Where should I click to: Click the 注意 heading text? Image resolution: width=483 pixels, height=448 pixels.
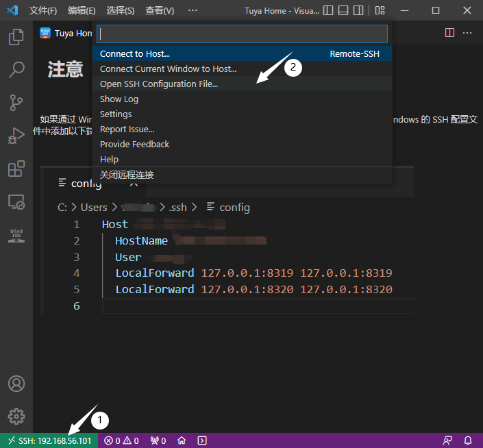[65, 69]
